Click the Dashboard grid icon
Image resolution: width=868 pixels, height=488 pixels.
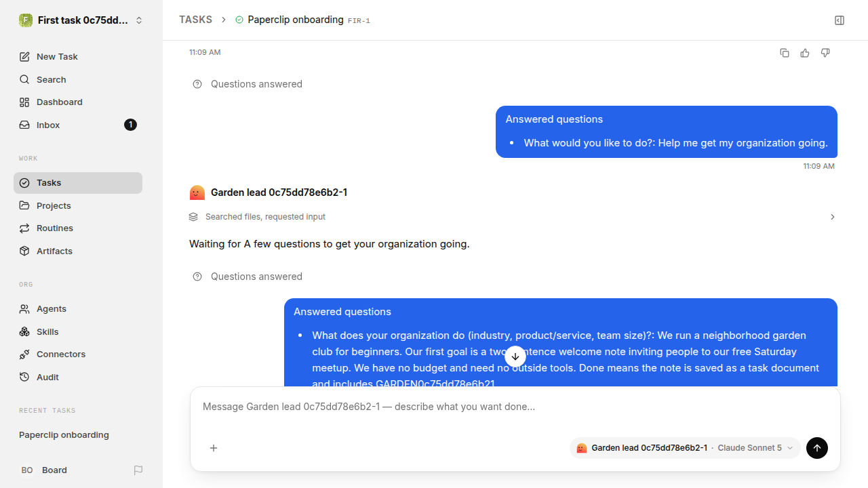pyautogui.click(x=24, y=102)
